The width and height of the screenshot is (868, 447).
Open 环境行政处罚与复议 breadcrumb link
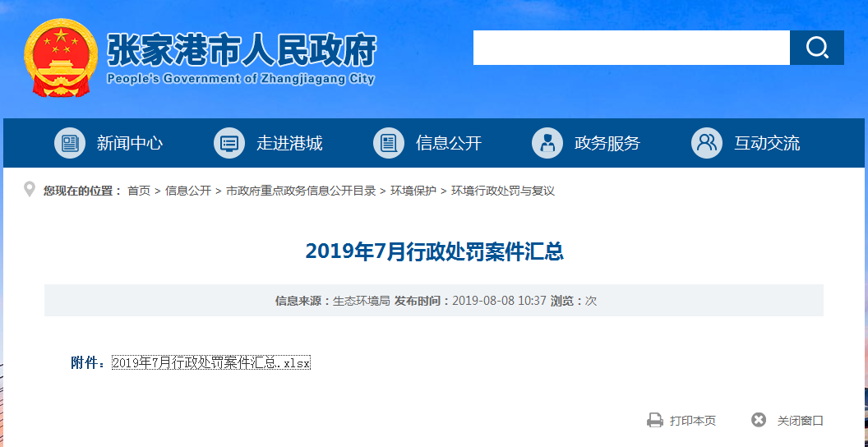[503, 191]
